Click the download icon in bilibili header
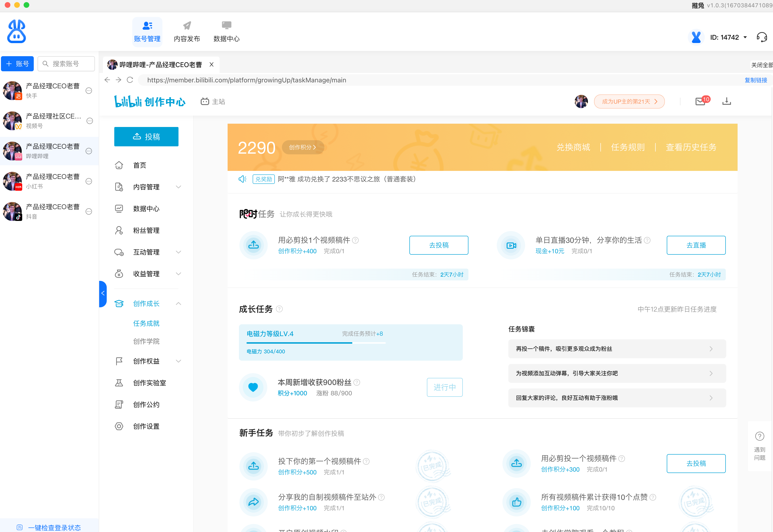 click(x=727, y=101)
